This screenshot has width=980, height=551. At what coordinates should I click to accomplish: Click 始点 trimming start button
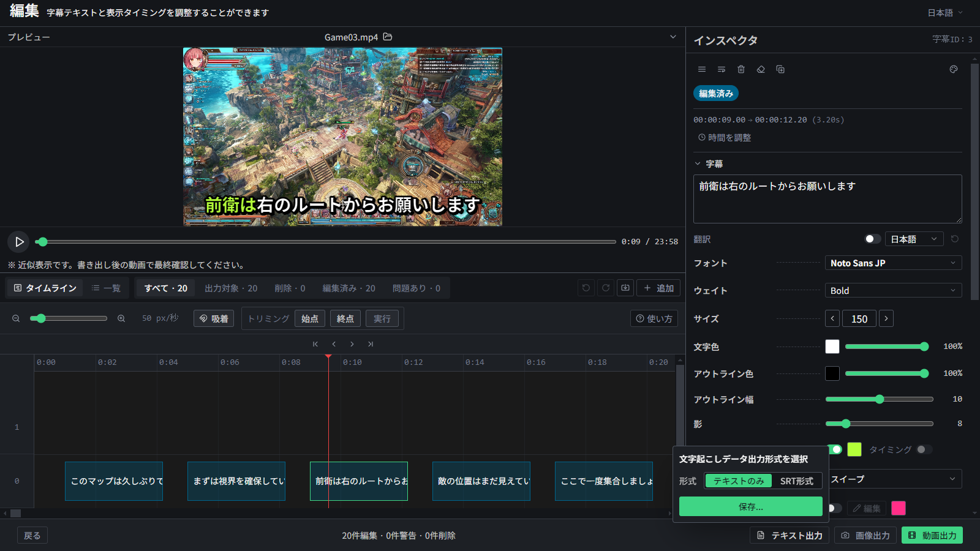tap(310, 318)
